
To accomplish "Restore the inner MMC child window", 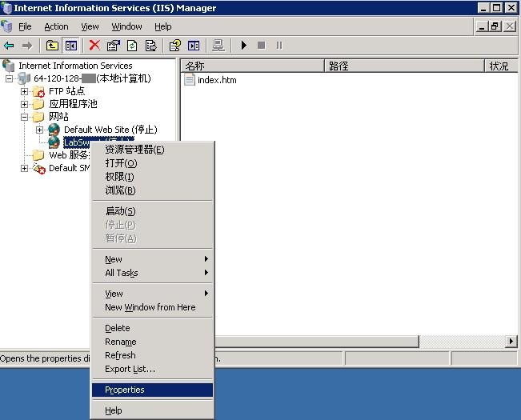I will (495, 26).
